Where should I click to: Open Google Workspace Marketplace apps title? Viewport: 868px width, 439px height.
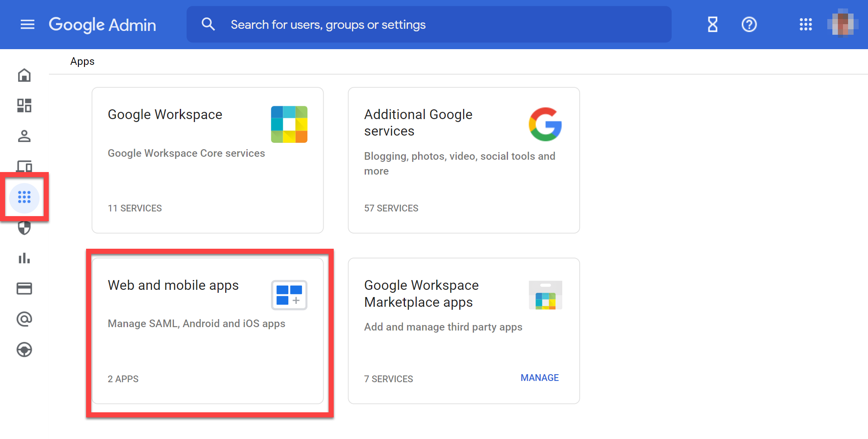coord(421,294)
